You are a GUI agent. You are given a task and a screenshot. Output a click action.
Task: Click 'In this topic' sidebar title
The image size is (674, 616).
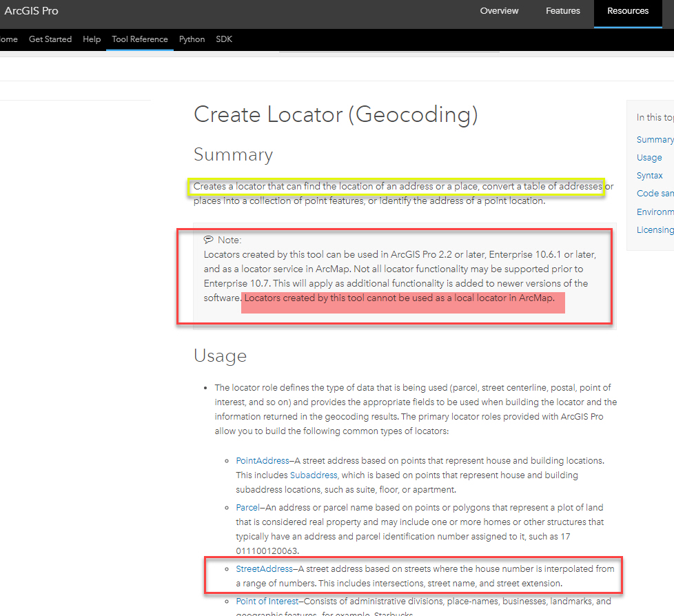655,117
